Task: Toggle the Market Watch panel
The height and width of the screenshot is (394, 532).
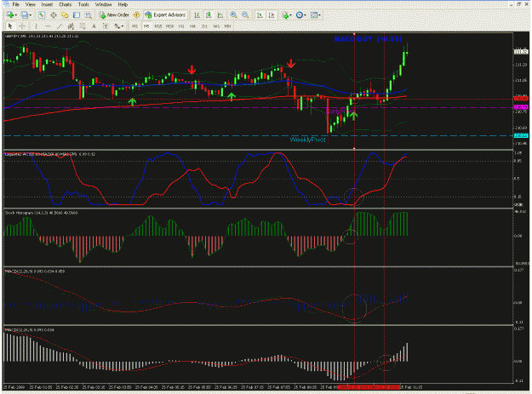Action: point(42,15)
